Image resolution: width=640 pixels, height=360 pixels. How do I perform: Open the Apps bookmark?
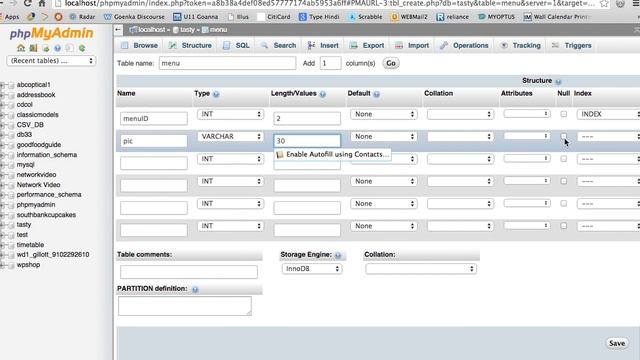(9, 17)
